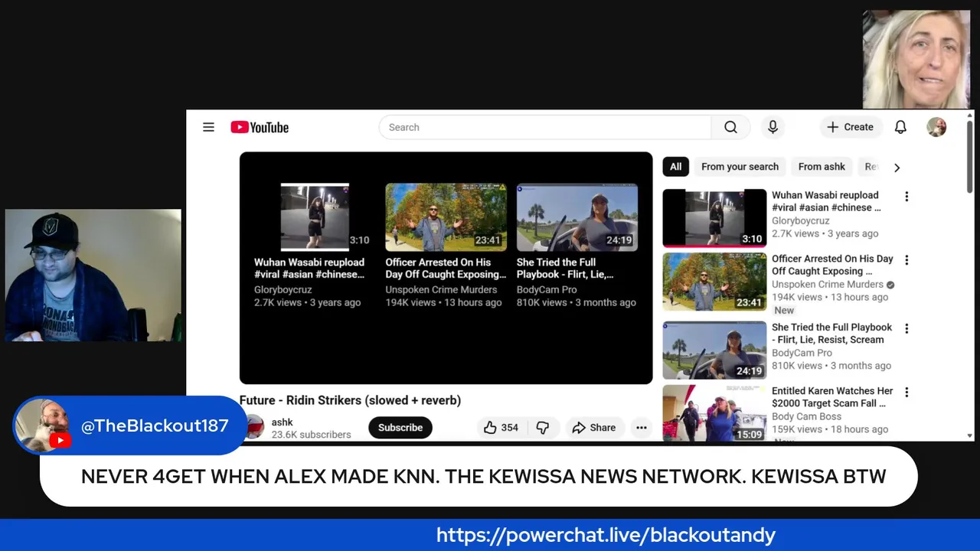
Task: Play the Officer Arrested endscreen suggestion
Action: 446,217
